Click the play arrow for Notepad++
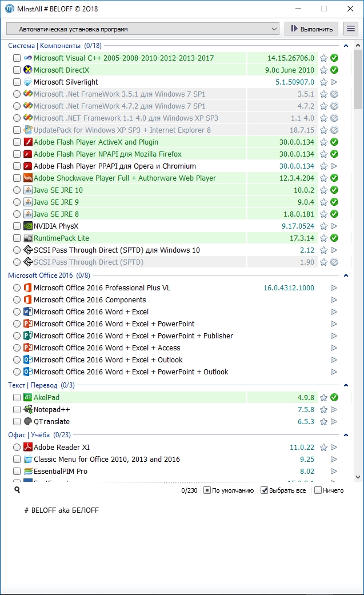 pos(334,409)
